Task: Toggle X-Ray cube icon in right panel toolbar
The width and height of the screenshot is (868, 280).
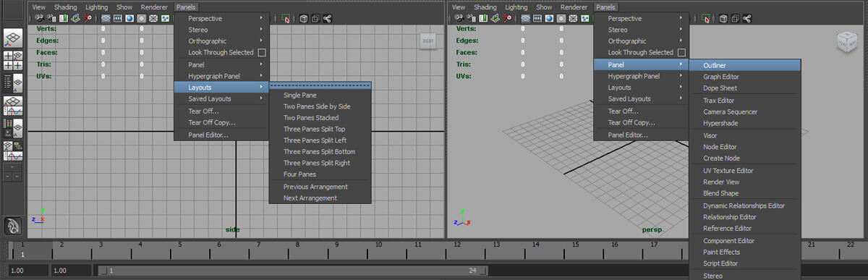Action: [x=723, y=18]
